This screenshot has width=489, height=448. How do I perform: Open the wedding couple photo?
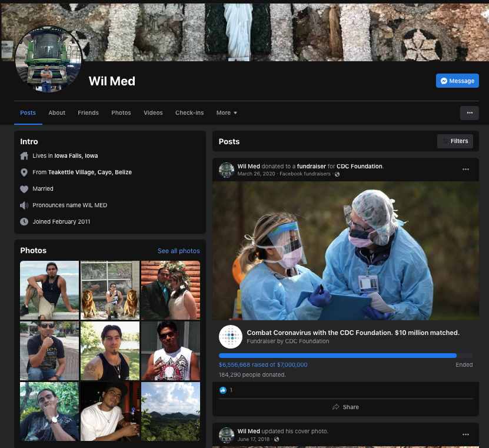pyautogui.click(x=171, y=290)
